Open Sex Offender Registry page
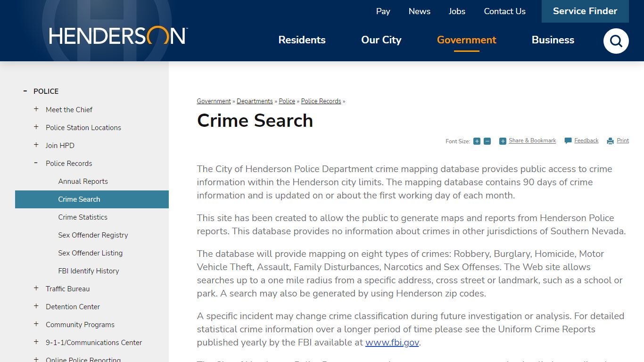The image size is (644, 362). pos(93,235)
